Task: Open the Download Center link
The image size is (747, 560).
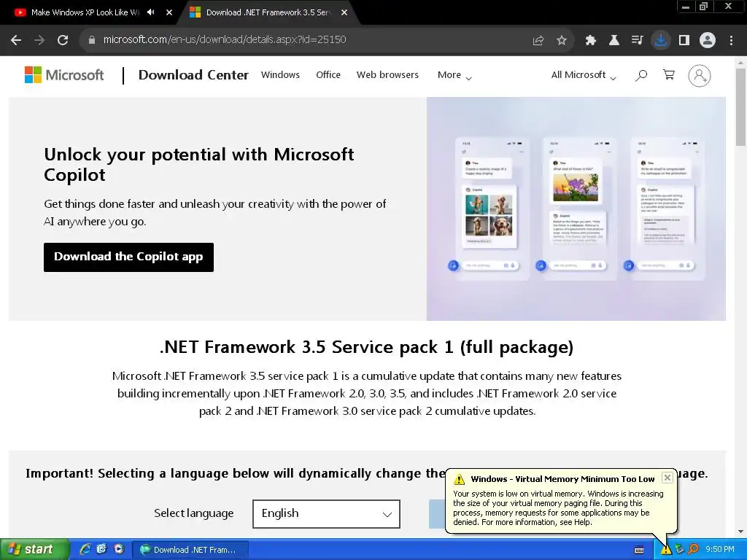Action: click(x=193, y=75)
